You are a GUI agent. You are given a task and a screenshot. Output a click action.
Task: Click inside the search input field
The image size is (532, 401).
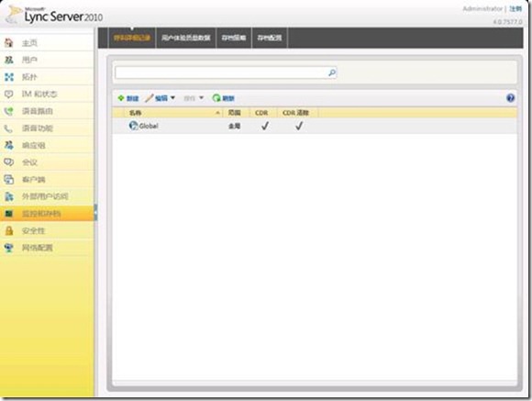click(221, 72)
